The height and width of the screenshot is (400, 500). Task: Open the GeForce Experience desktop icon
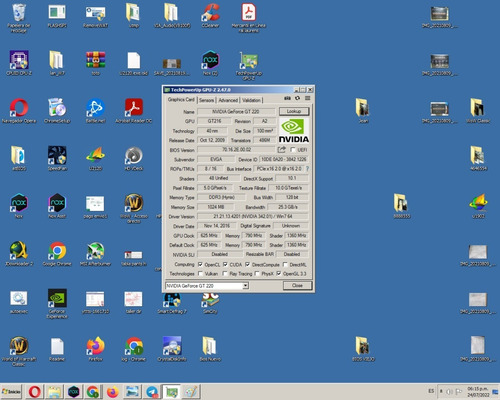[x=57, y=304]
